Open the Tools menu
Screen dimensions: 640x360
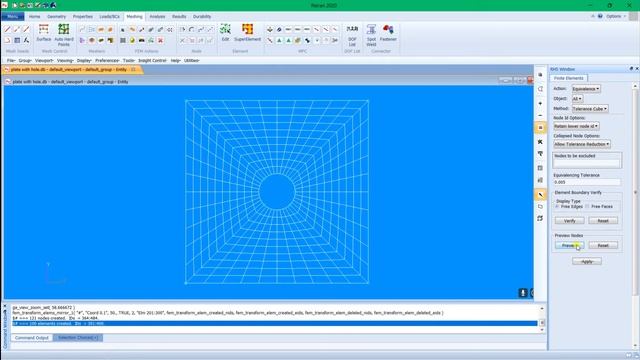pyautogui.click(x=129, y=60)
